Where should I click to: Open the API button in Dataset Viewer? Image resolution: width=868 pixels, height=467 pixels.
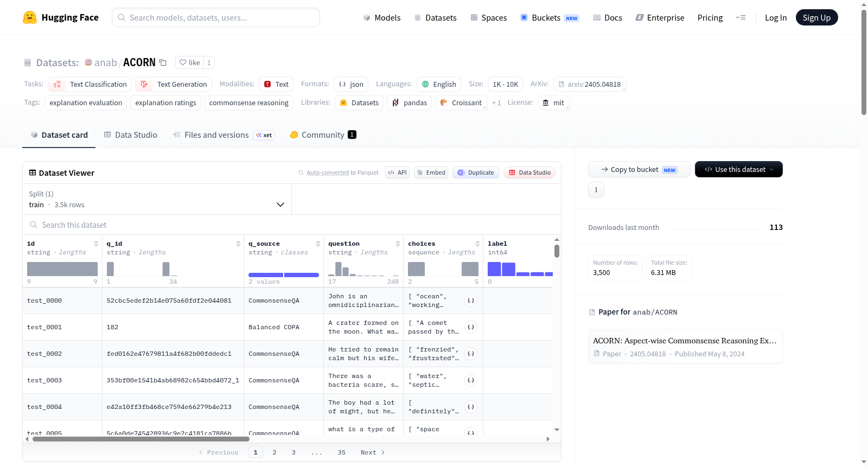tap(397, 172)
